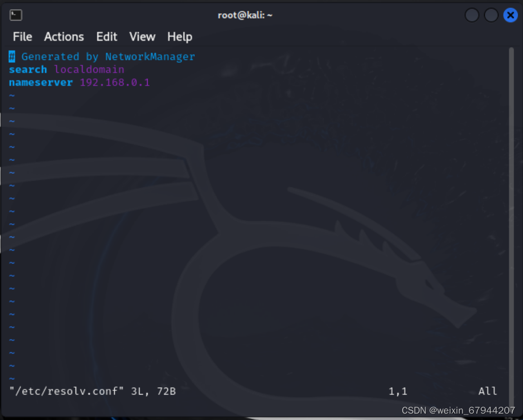Open the Help menu

point(180,37)
